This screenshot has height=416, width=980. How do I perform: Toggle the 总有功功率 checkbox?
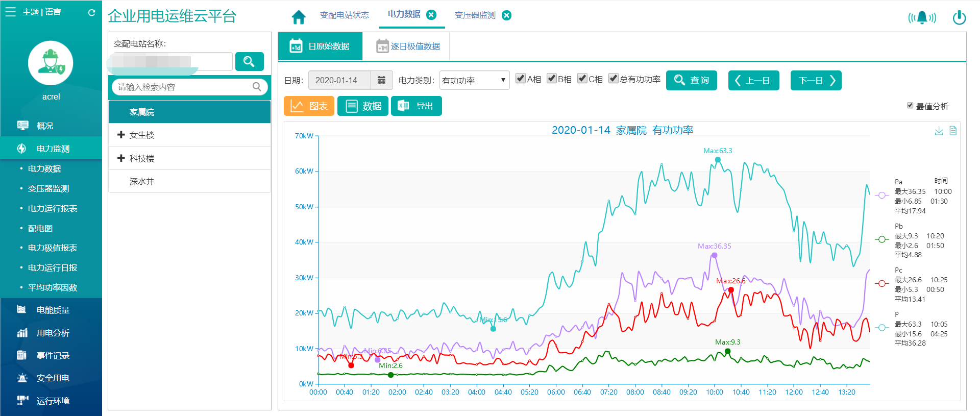pyautogui.click(x=613, y=78)
